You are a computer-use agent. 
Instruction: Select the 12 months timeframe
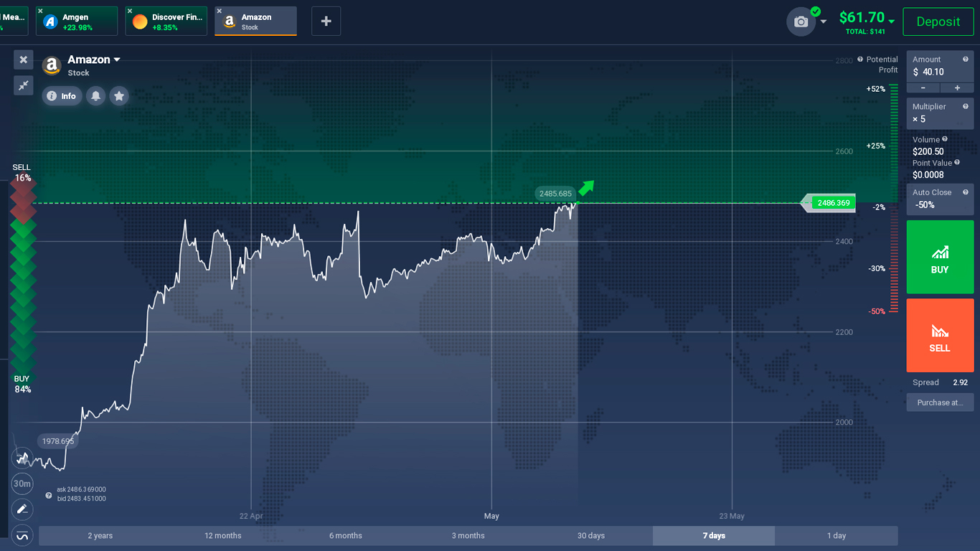pyautogui.click(x=223, y=536)
